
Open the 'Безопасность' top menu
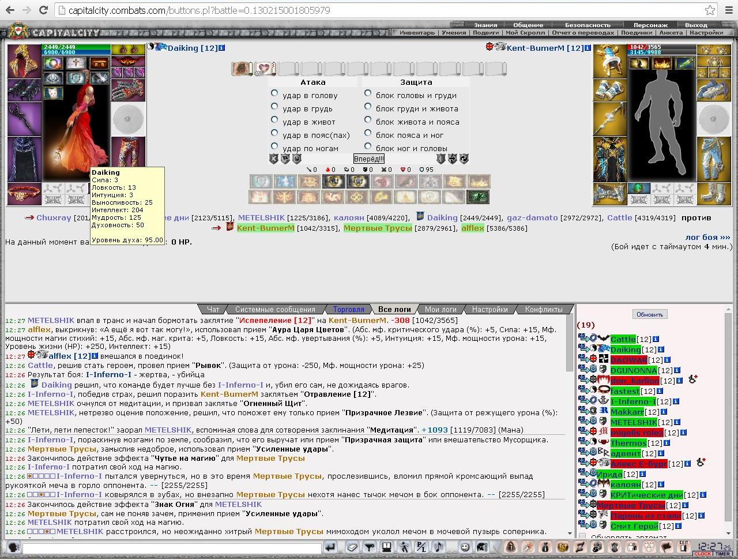[588, 25]
